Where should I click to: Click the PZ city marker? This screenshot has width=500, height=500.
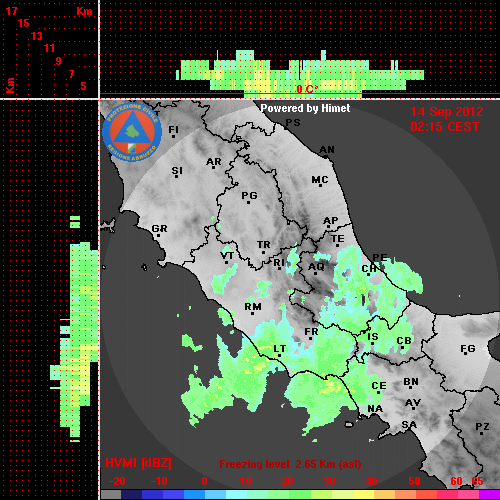[x=482, y=428]
